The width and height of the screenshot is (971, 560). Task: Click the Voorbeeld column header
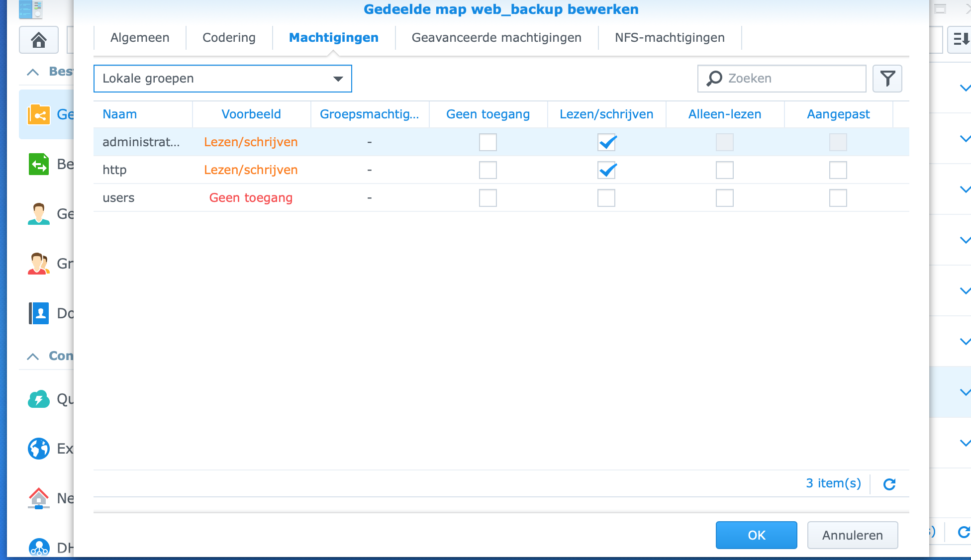[251, 114]
